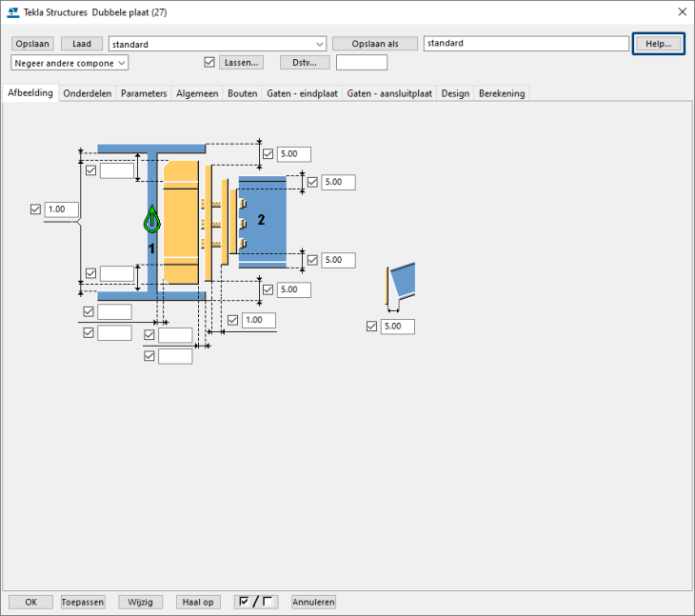Select the Parameters tab
Image resolution: width=695 pixels, height=616 pixels.
[x=144, y=93]
